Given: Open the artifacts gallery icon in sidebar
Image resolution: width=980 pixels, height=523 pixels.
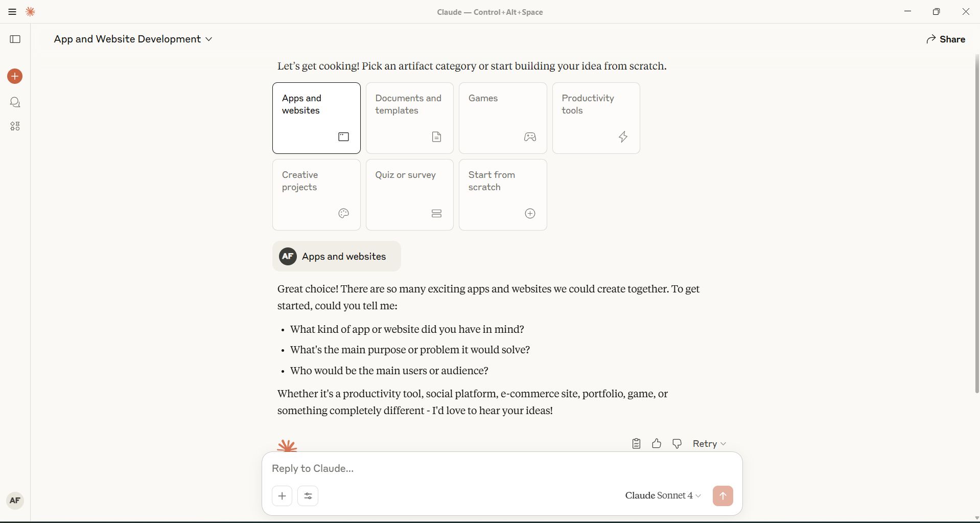Looking at the screenshot, I should 15,126.
